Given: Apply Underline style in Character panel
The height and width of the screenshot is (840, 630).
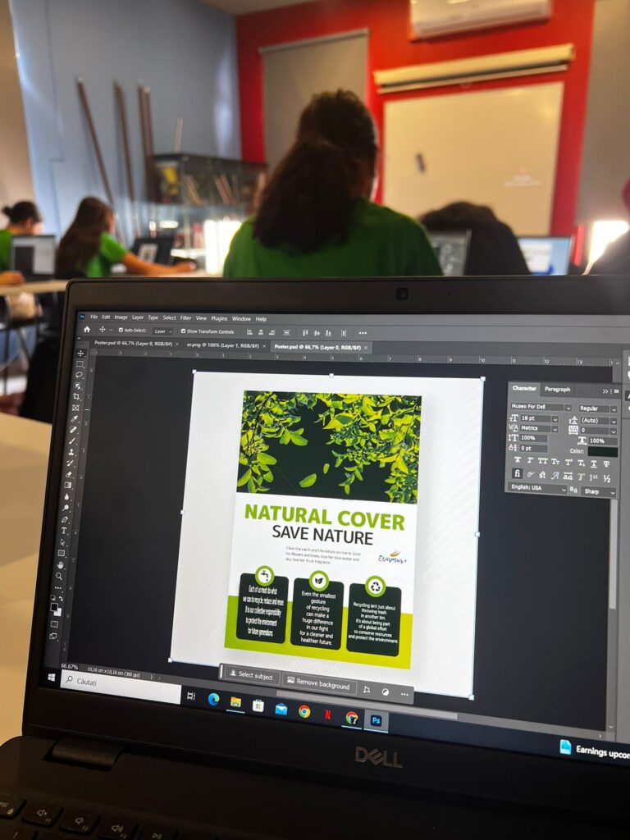Looking at the screenshot, I should (594, 463).
